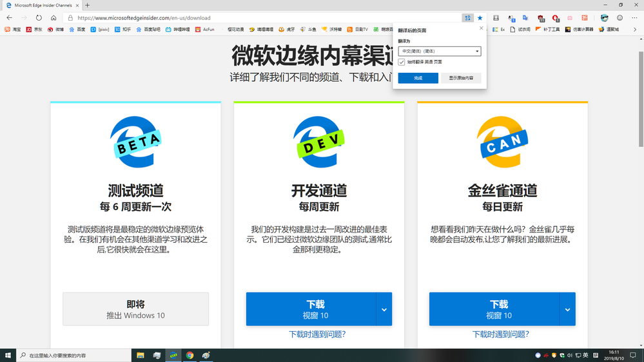Expand Canary channel download options arrow
This screenshot has height=362, width=644.
pyautogui.click(x=567, y=309)
